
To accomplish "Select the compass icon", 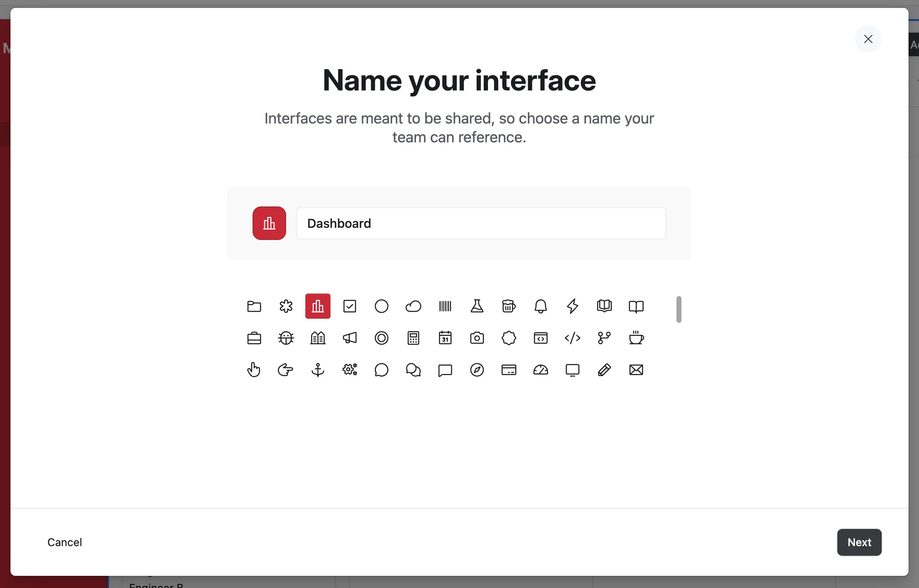I will pos(477,370).
